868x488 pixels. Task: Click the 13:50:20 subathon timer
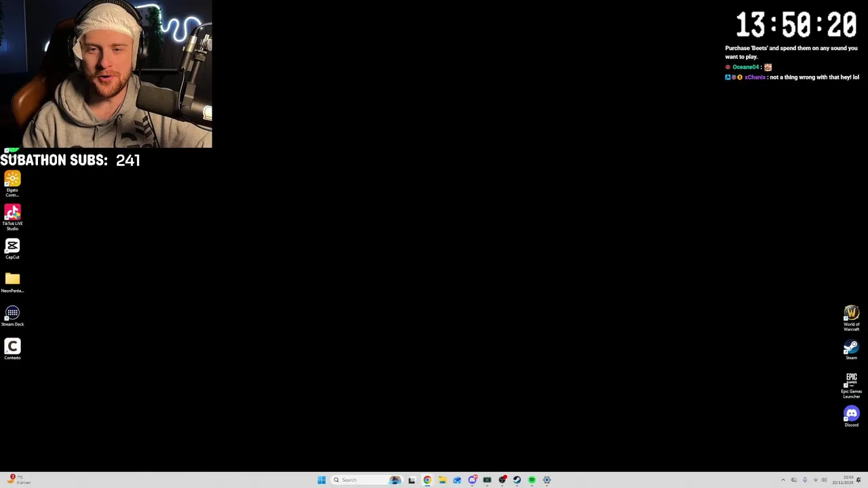coord(796,25)
